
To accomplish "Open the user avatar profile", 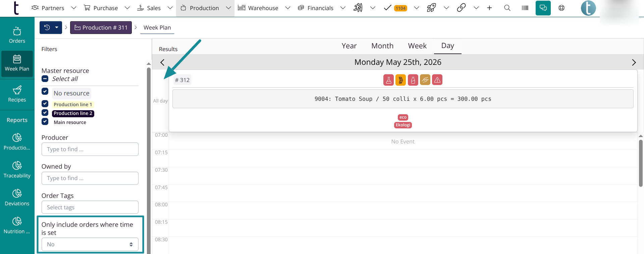I will click(x=588, y=8).
